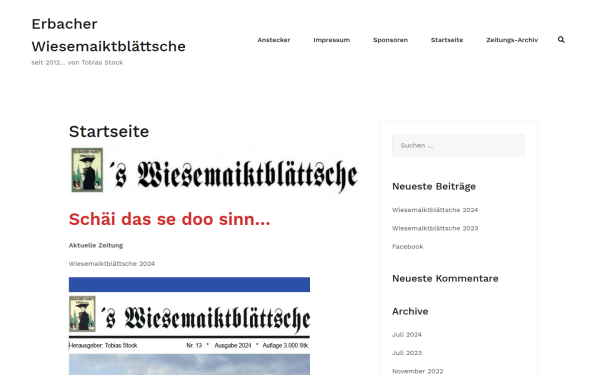Open the Zeitungs-Archiv menu item
Viewport: 600px width, 375px height.
point(512,40)
